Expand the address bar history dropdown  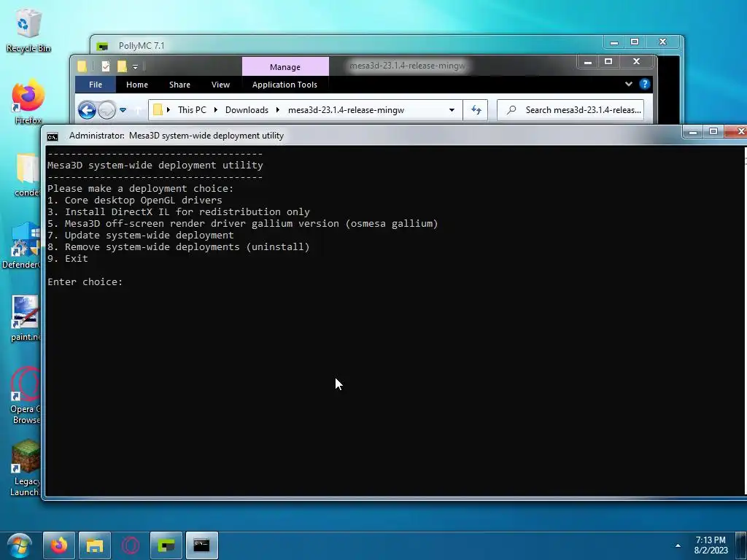452,110
